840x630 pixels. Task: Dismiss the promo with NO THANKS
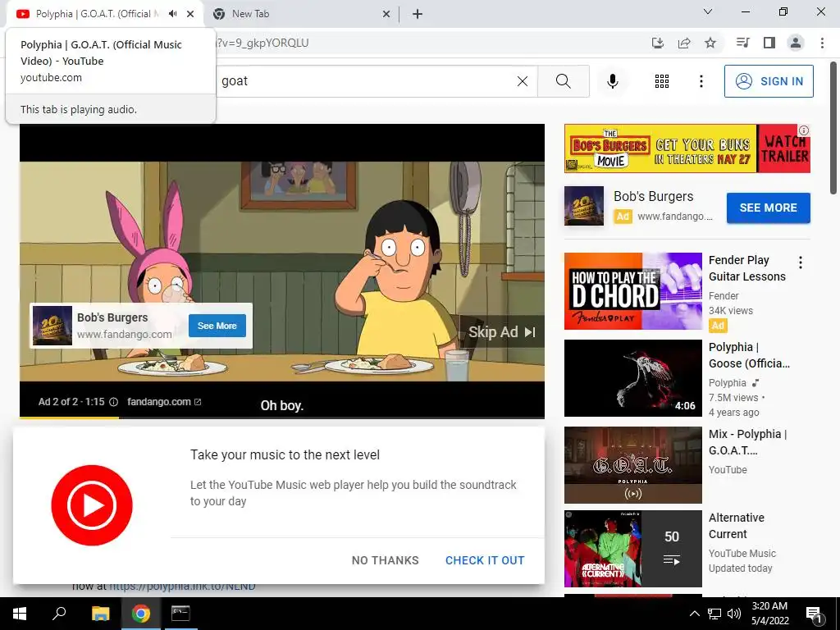386,560
